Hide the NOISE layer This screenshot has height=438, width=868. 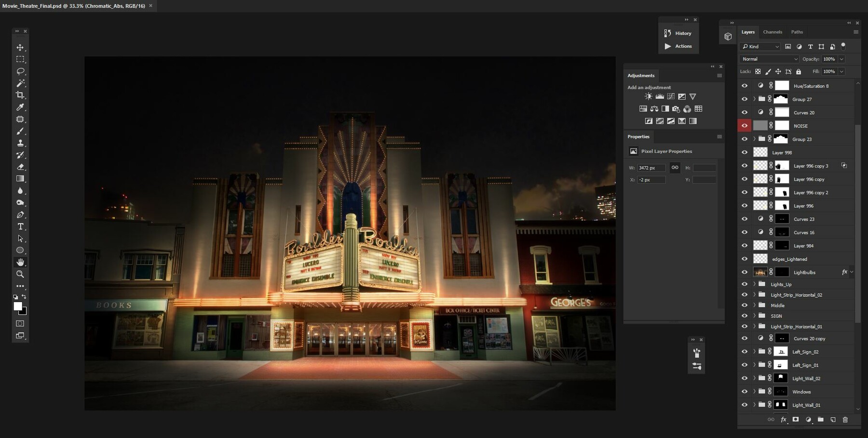click(744, 125)
